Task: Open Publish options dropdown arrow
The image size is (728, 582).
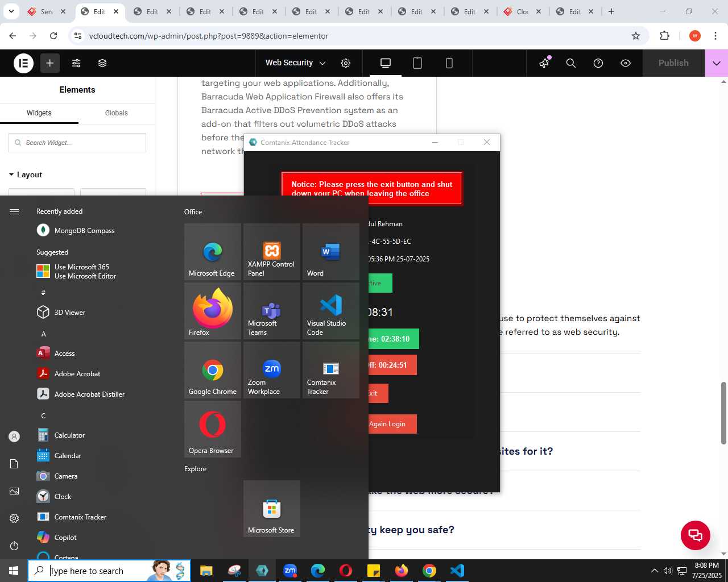Action: [717, 63]
